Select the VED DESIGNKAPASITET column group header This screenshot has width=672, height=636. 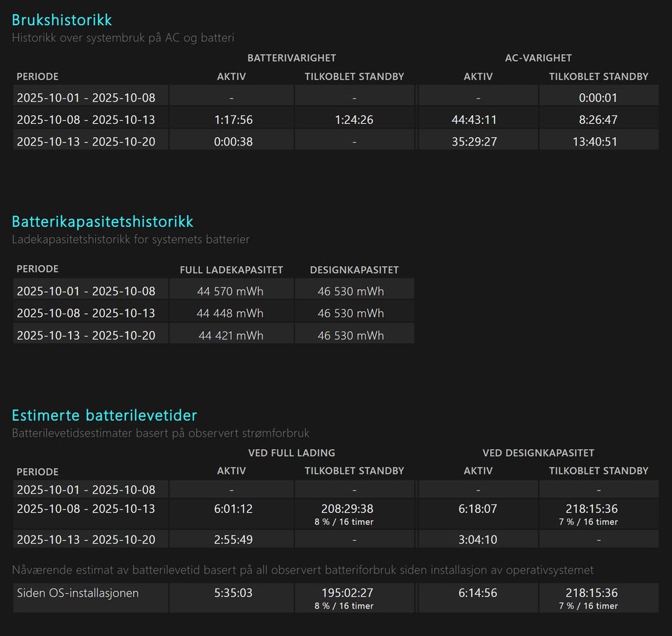click(538, 453)
